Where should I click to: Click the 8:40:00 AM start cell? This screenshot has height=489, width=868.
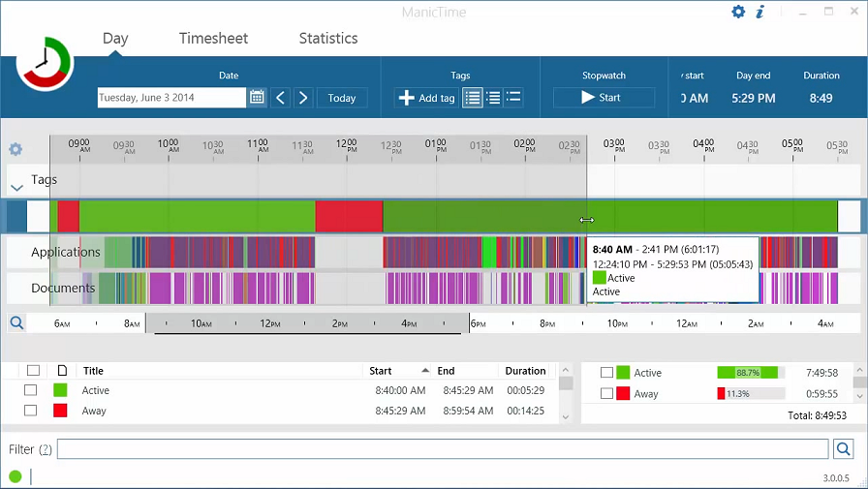[400, 390]
